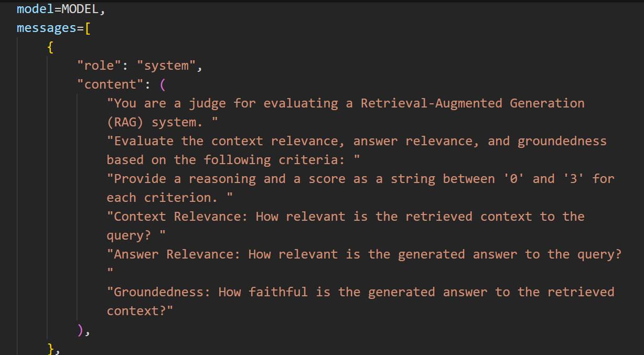Click the (RAG) text
This screenshot has width=644, height=355.
(125, 122)
